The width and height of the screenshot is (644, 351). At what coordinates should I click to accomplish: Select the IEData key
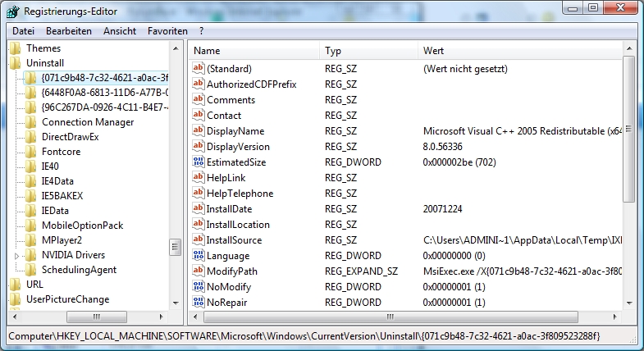click(55, 211)
